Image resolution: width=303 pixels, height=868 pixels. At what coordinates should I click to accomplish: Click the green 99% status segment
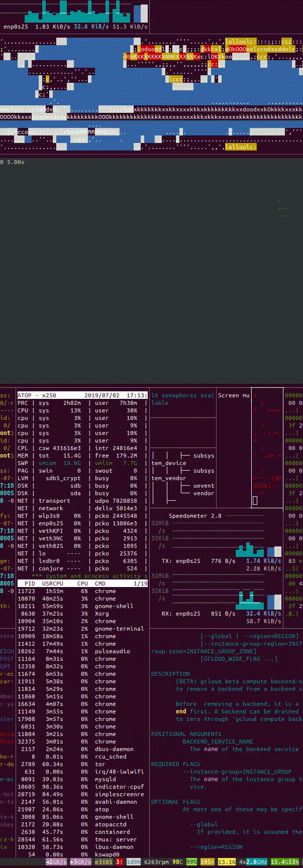pyautogui.click(x=191, y=862)
